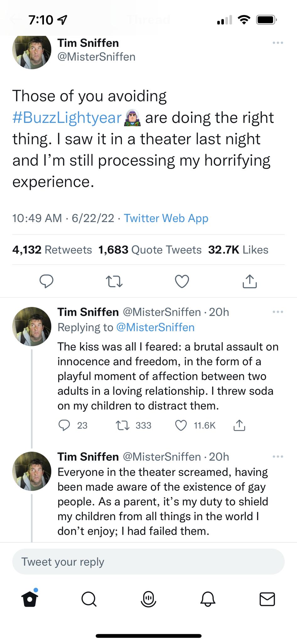Open the Twitter Web App source link
This screenshot has height=644, width=297.
tap(166, 218)
